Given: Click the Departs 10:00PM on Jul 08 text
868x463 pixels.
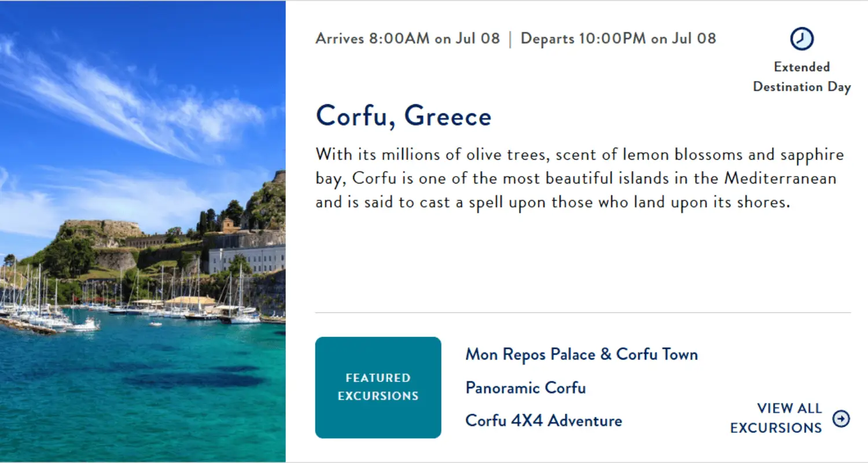Looking at the screenshot, I should (x=618, y=38).
